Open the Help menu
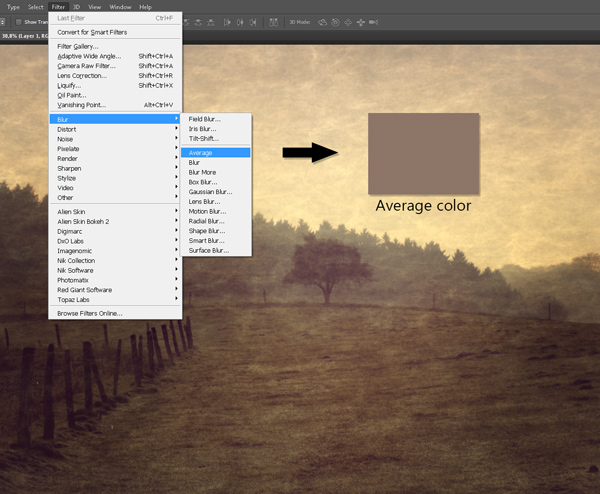Screen dimensions: 600x494 145,7
